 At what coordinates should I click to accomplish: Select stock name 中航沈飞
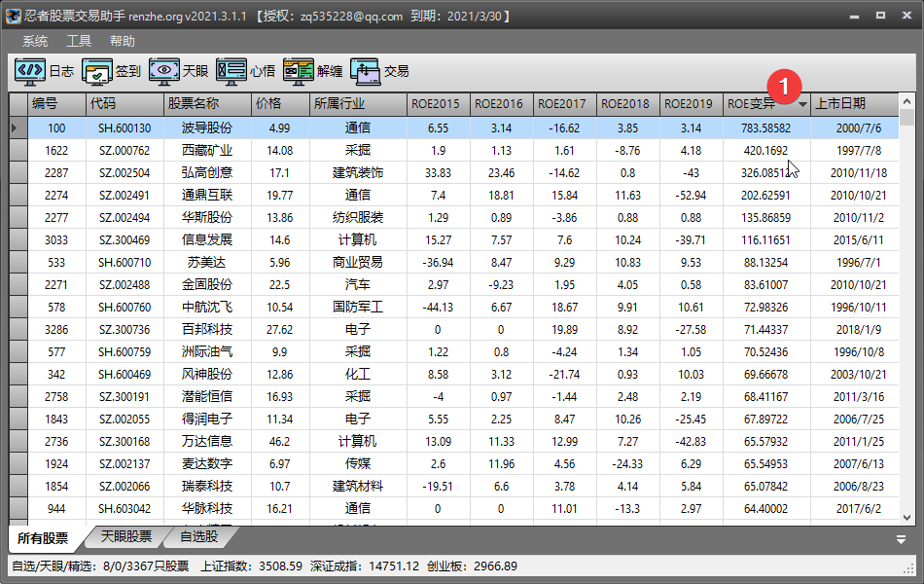207,308
